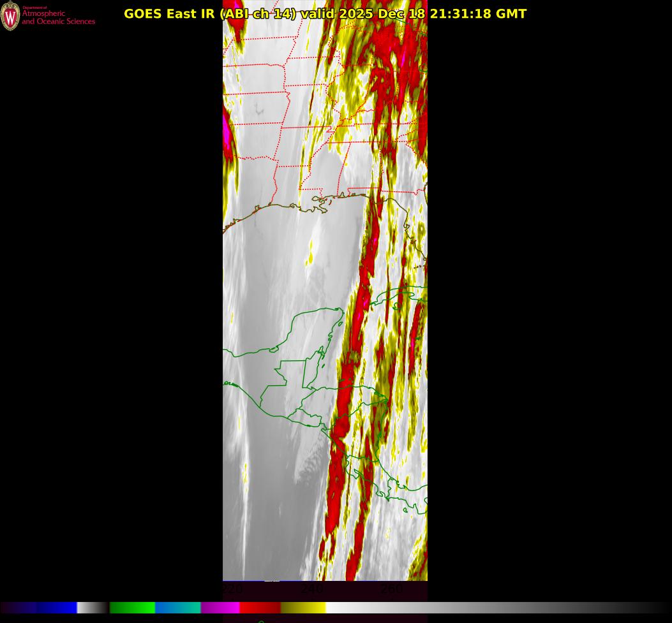Click the small yellow cloud spot in the Gulf
Viewport: 672px width, 623px height.
[310, 258]
